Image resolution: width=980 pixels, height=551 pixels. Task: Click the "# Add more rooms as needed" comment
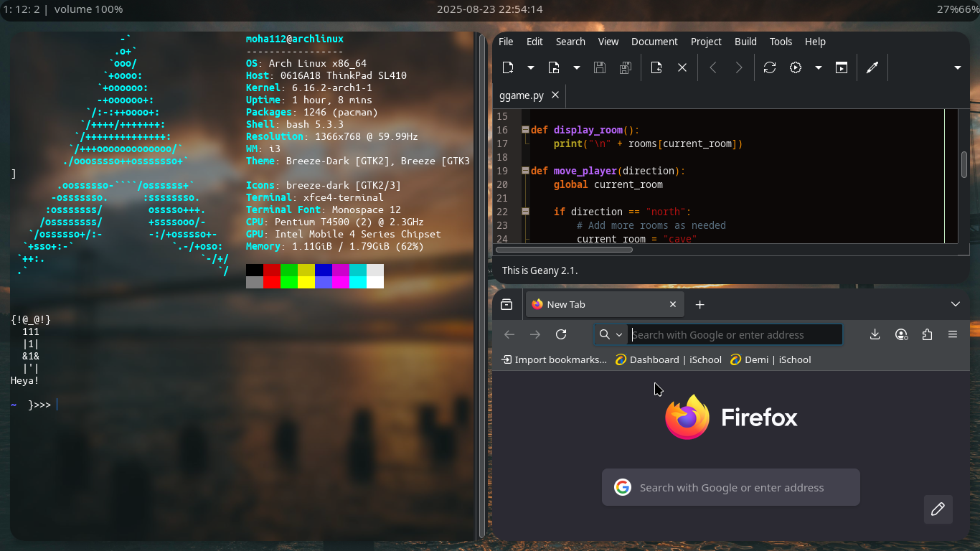point(651,225)
